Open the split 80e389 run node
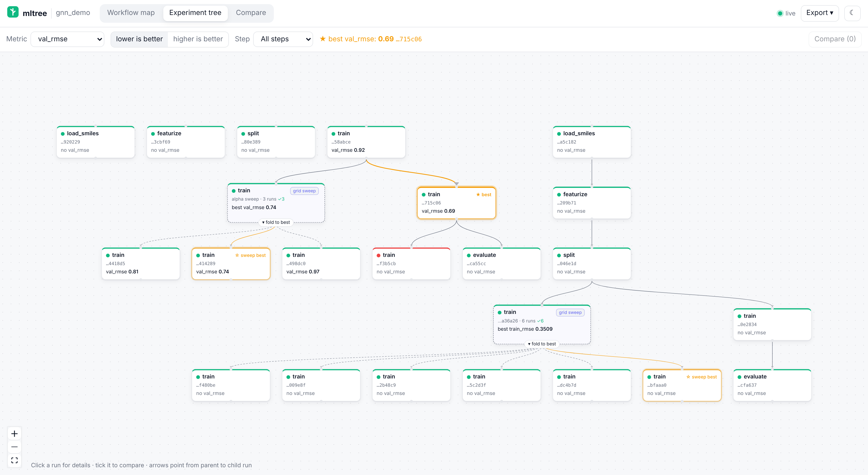 tap(276, 142)
